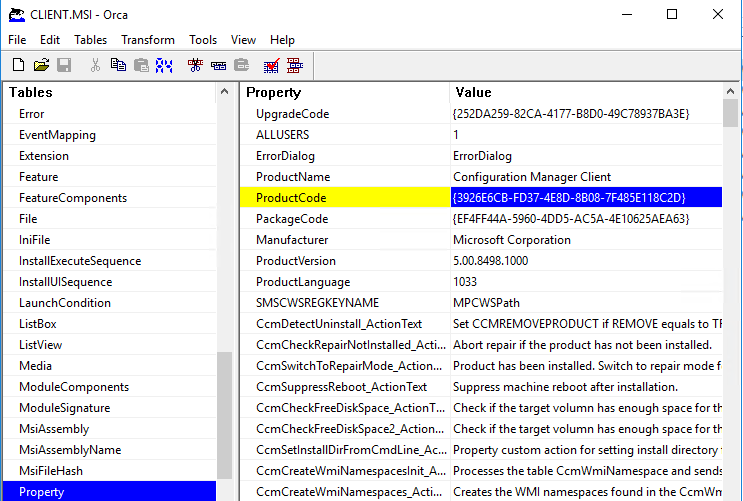743x501 pixels.
Task: Click the Copy icon in toolbar
Action: tap(119, 66)
